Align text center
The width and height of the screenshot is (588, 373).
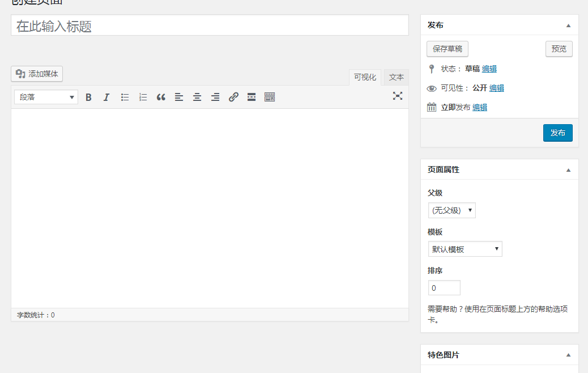(197, 97)
